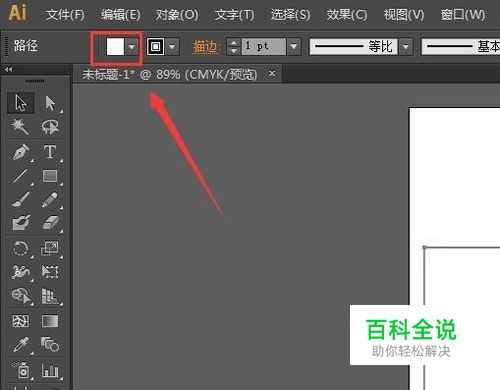This screenshot has height=390, width=500.
Task: Click the stroke weight stepper arrows
Action: (x=234, y=46)
